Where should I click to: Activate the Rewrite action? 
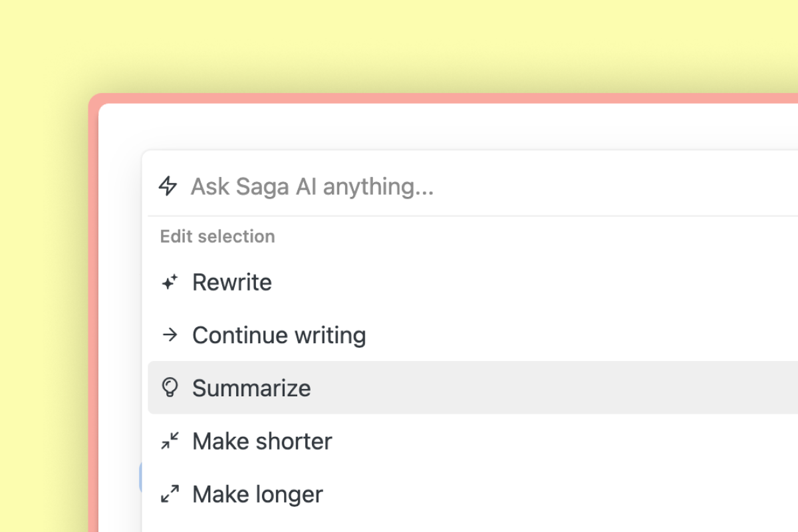[x=232, y=282]
